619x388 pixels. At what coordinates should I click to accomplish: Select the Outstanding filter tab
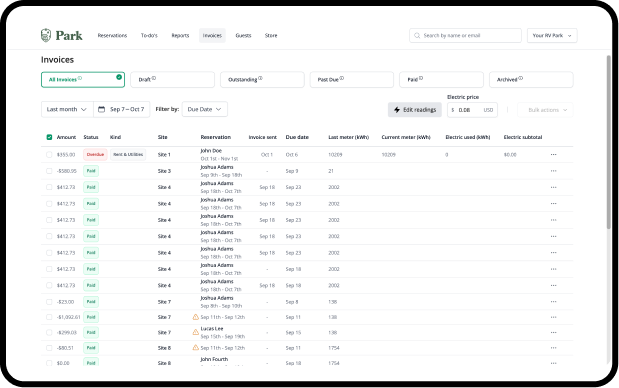click(x=262, y=79)
